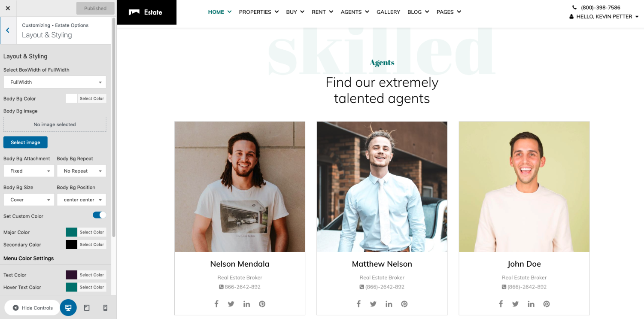Open the Properties menu
Viewport: 644px width, 319px height.
pos(259,12)
